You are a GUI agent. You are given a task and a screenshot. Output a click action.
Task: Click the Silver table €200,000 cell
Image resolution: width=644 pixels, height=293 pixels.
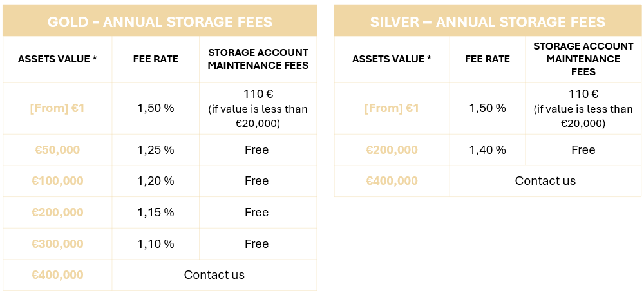(392, 150)
